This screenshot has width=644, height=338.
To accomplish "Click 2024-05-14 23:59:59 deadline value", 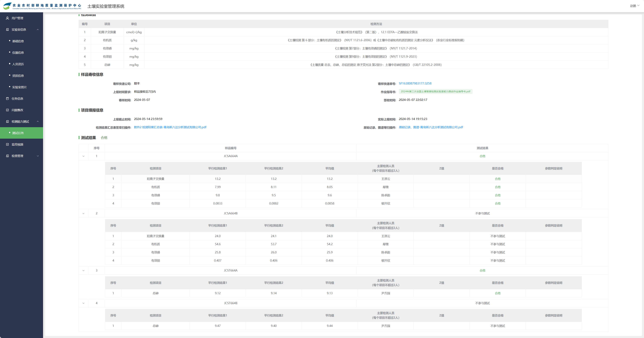I will click(148, 119).
